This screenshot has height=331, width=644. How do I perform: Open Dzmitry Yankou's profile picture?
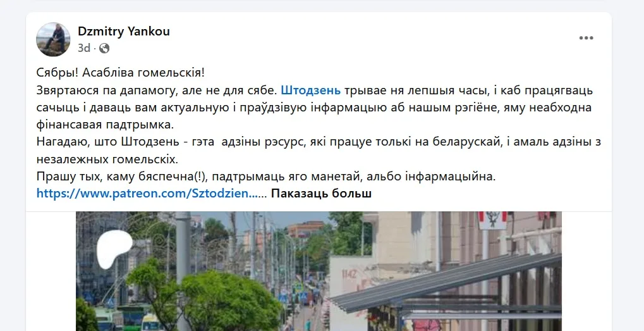[x=53, y=39]
